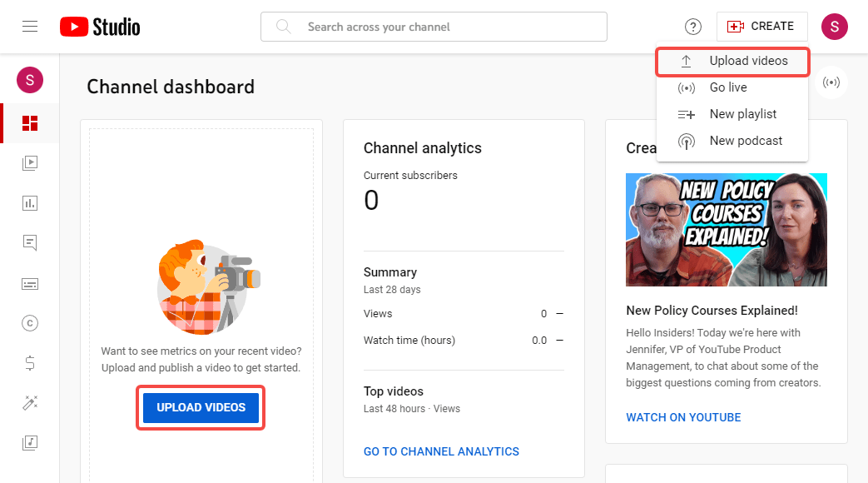Open the New Policy Courses video thumbnail
868x483 pixels.
[726, 229]
